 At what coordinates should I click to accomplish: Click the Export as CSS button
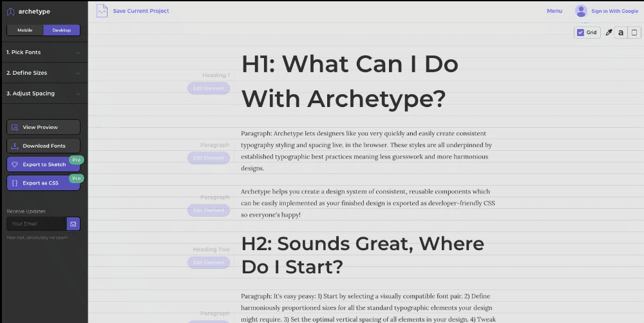[44, 183]
